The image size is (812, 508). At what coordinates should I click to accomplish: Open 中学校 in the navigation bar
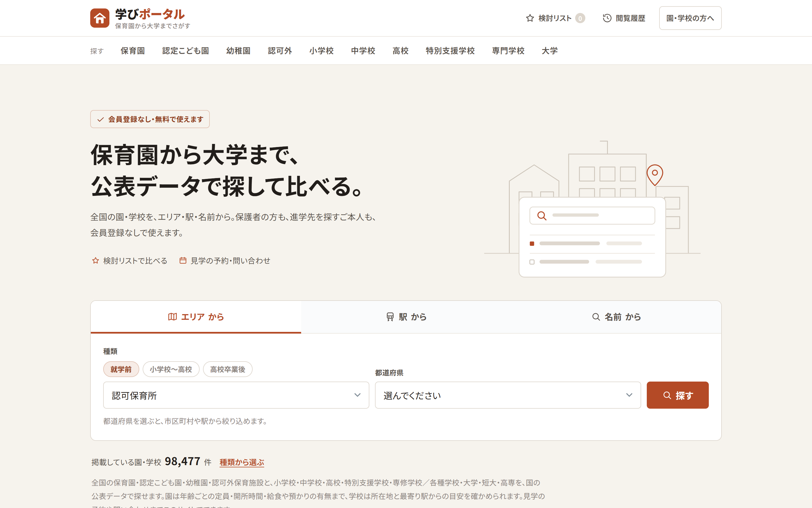pyautogui.click(x=363, y=51)
